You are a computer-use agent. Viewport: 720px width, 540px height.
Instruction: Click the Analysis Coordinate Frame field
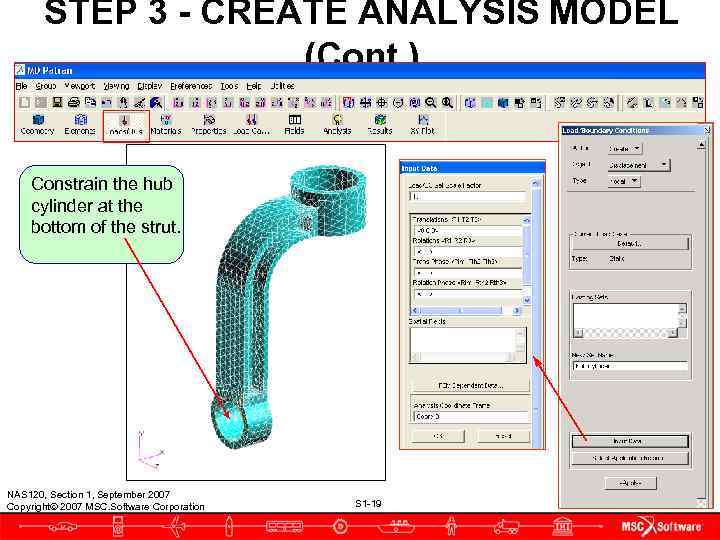470,416
